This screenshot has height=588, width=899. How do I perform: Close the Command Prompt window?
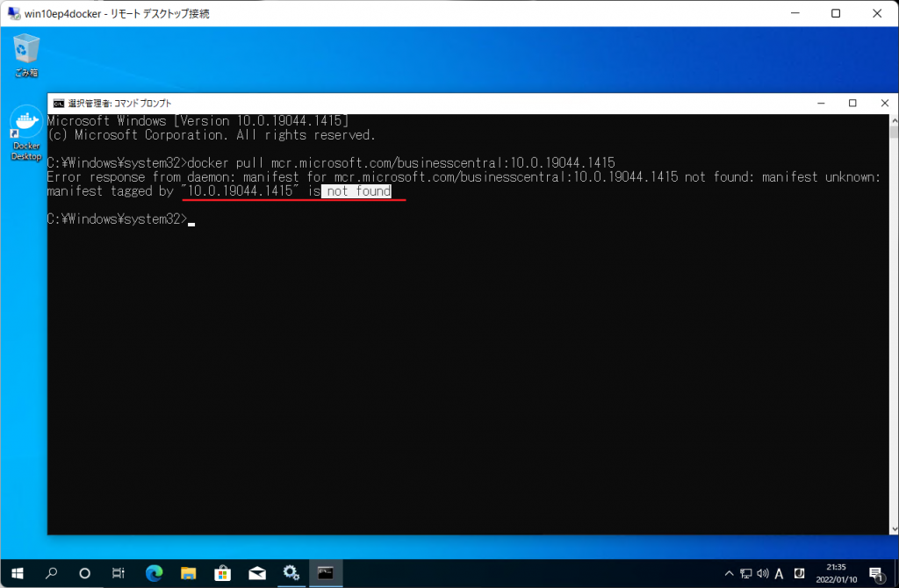(x=884, y=104)
